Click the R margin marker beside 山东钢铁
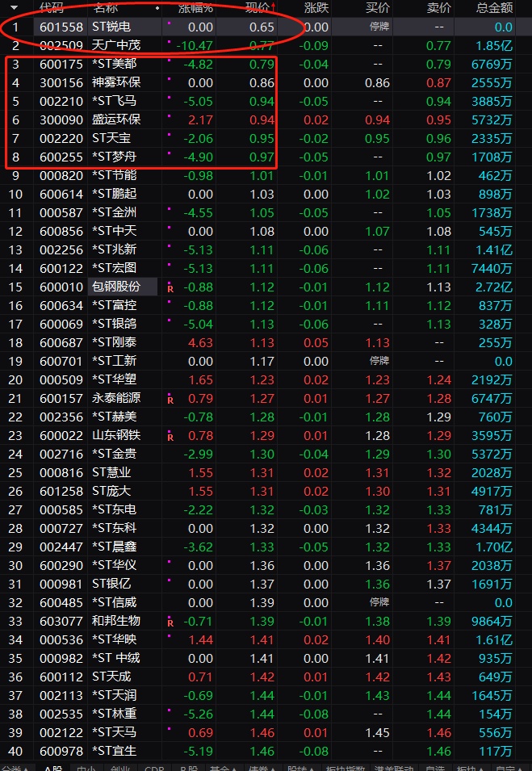The image size is (532, 771). pyautogui.click(x=170, y=436)
